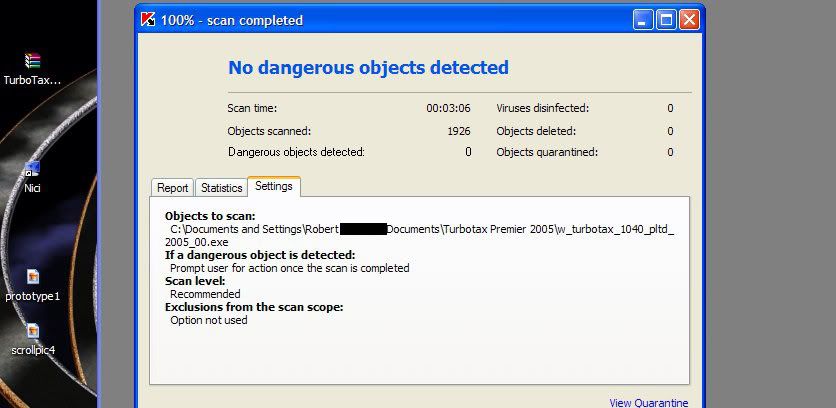This screenshot has height=408, width=836.
Task: Select the Settings tab
Action: (x=274, y=186)
